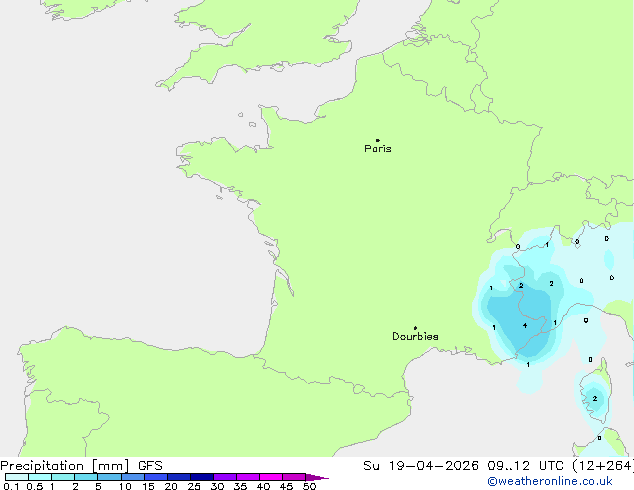The image size is (634, 490).
Task: Click the '50' legend scale label
Action: tap(309, 486)
